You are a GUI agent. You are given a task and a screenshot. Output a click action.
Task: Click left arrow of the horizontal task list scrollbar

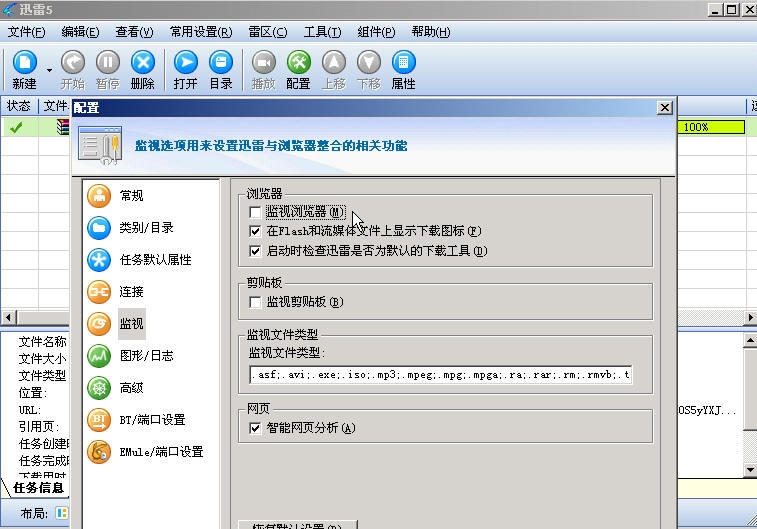8,318
